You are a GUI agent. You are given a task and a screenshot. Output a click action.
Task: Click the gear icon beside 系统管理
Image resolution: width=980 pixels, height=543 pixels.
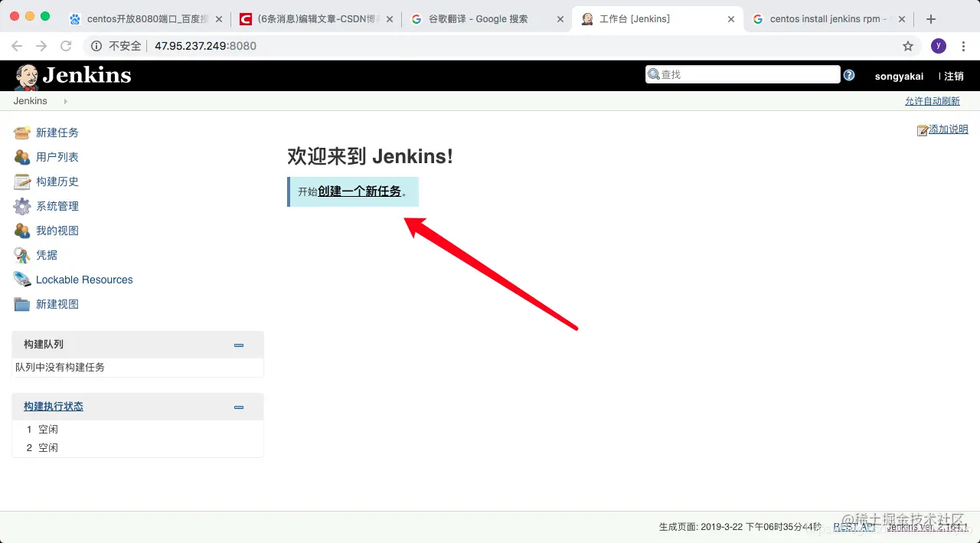coord(22,206)
